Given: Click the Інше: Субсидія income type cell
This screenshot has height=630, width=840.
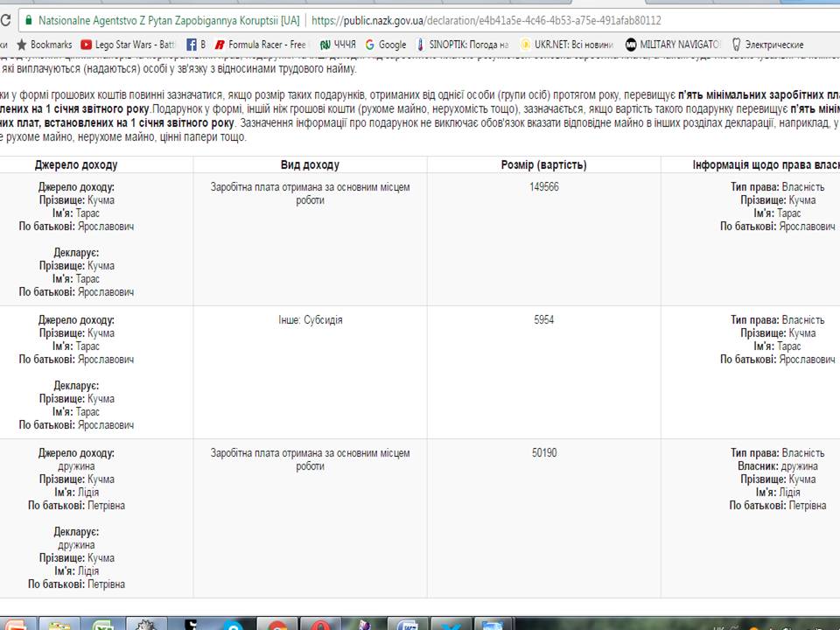Looking at the screenshot, I should 310,320.
